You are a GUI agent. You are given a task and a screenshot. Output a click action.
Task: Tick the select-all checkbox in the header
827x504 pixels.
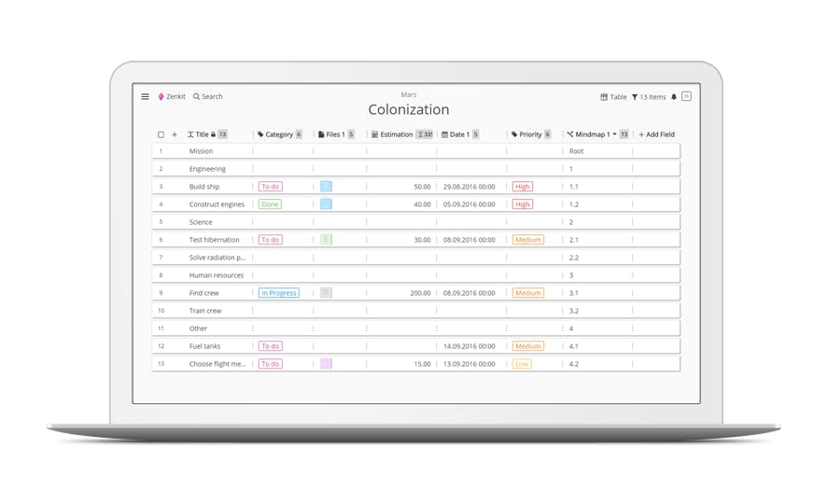coord(161,134)
